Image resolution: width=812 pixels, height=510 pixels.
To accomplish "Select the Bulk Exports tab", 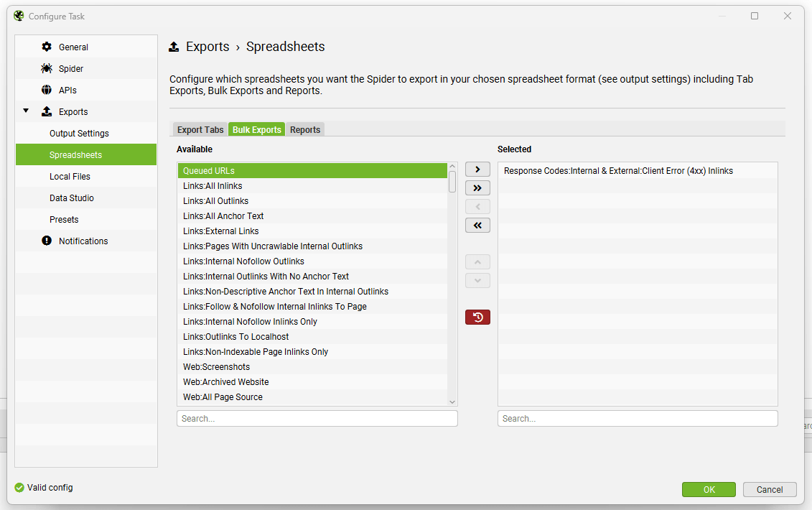I will click(x=256, y=129).
